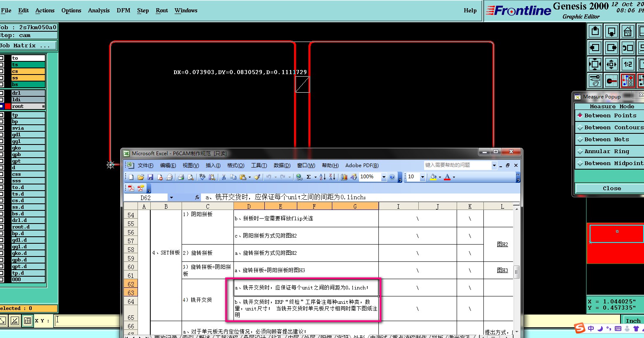Select Between Points measure mode

pos(609,116)
